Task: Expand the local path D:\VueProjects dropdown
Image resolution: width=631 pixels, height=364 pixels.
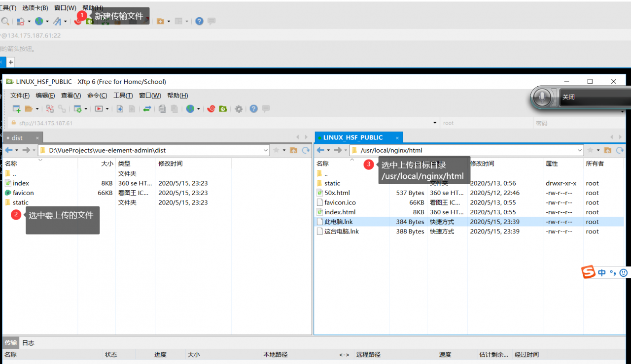Action: point(266,150)
